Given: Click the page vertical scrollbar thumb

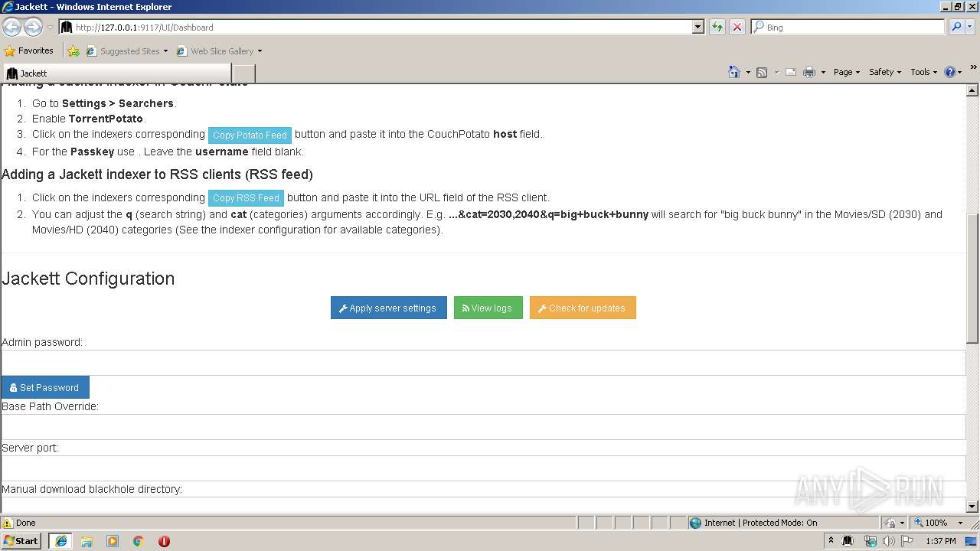Looking at the screenshot, I should tap(972, 277).
